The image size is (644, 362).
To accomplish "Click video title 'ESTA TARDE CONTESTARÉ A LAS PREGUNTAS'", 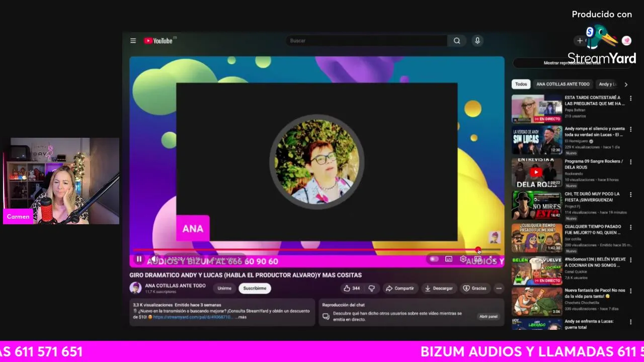I will click(x=595, y=101).
